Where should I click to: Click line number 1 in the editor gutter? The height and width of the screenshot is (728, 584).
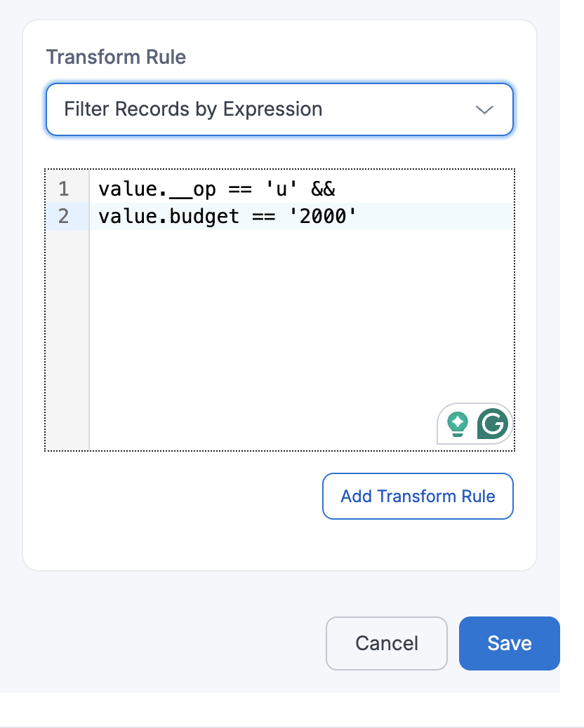64,189
